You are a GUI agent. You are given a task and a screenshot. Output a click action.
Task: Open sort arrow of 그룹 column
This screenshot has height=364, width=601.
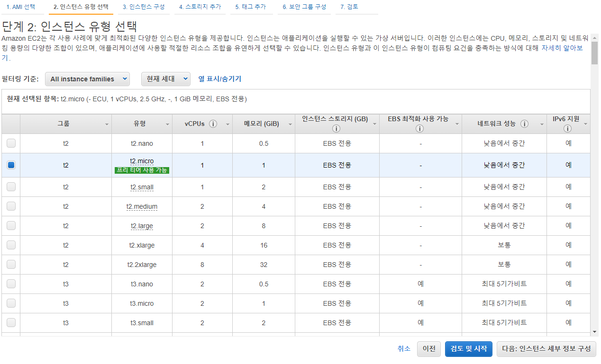tap(107, 124)
